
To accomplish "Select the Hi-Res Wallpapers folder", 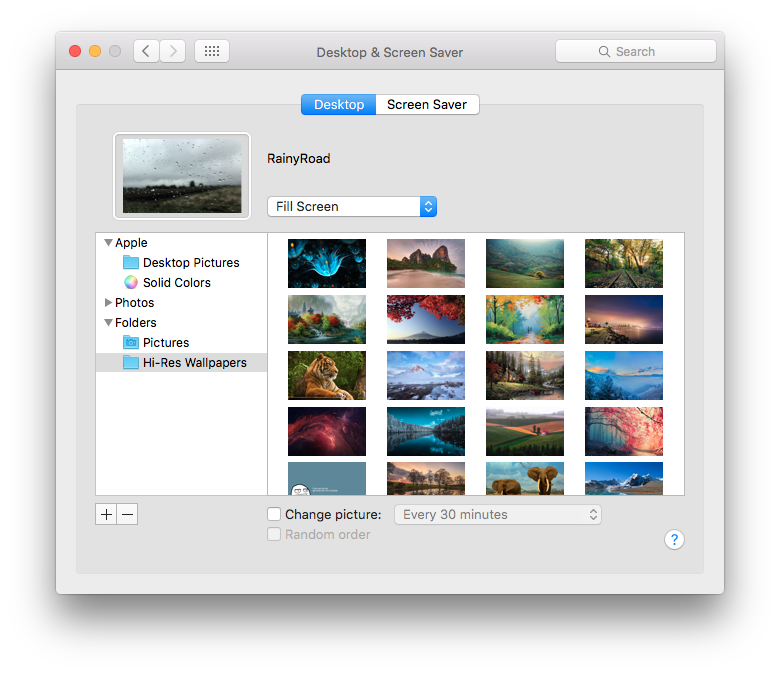I will coord(194,363).
